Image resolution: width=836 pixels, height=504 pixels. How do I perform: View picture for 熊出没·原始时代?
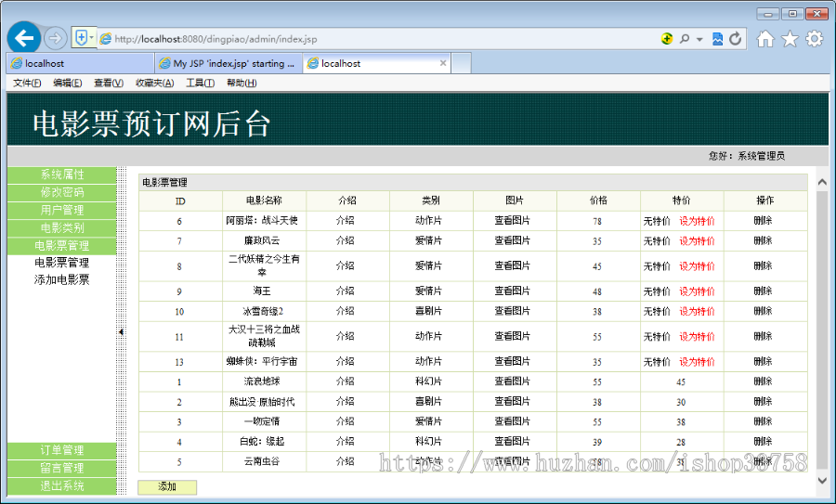(513, 401)
